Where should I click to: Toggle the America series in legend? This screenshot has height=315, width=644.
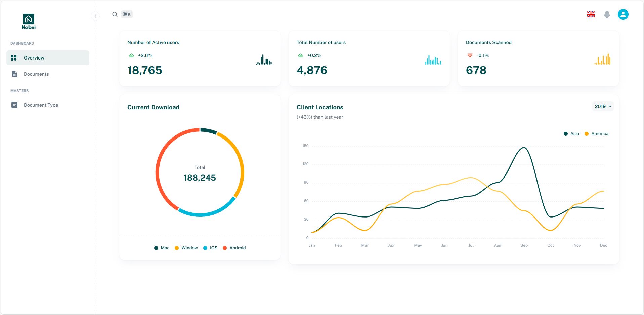596,134
